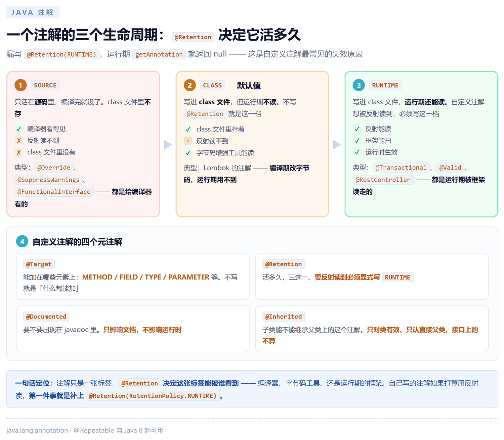This screenshot has width=504, height=440.
Task: Click the @Valid annotation chip
Action: coord(450,167)
